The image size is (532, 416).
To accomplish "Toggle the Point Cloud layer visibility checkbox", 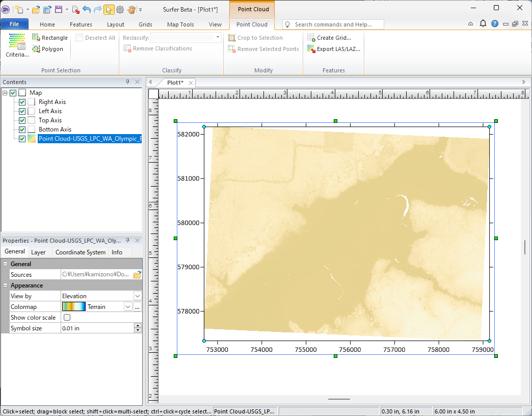I will (x=22, y=139).
